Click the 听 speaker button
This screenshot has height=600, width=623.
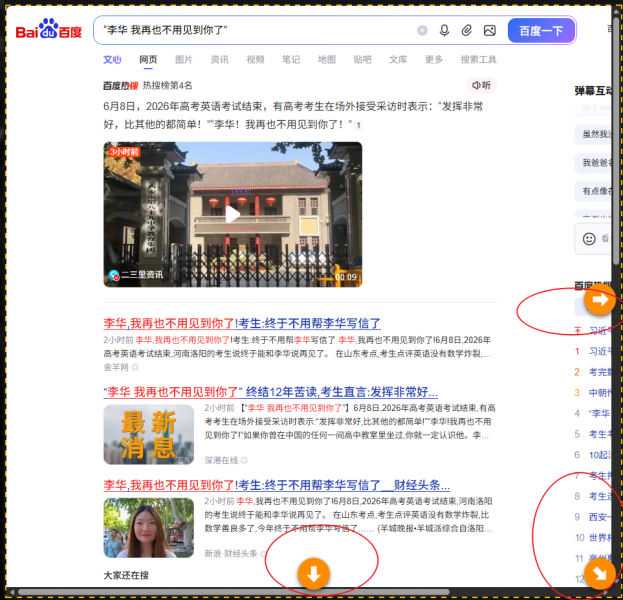481,85
